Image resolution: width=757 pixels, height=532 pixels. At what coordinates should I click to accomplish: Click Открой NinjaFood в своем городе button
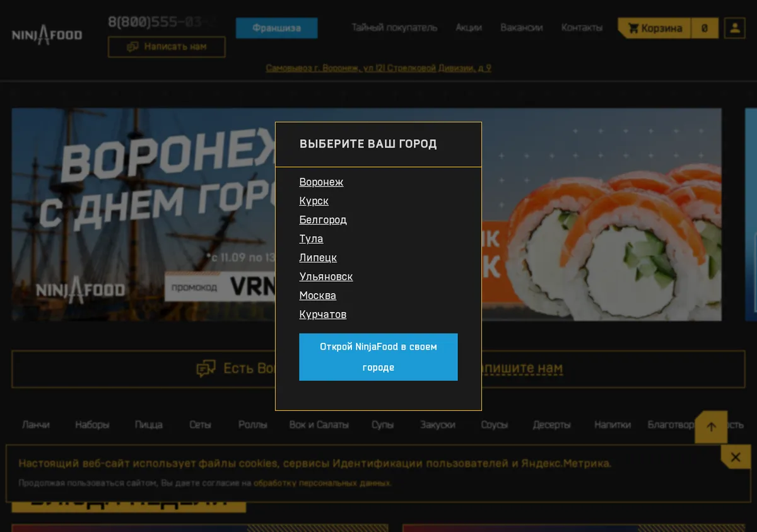tap(378, 357)
